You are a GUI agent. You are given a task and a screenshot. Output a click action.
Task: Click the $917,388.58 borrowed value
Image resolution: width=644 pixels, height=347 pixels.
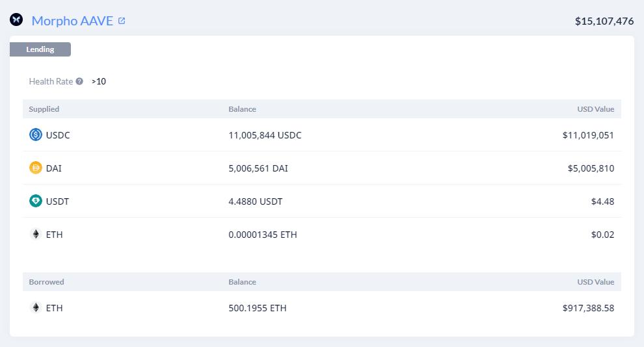coord(588,308)
